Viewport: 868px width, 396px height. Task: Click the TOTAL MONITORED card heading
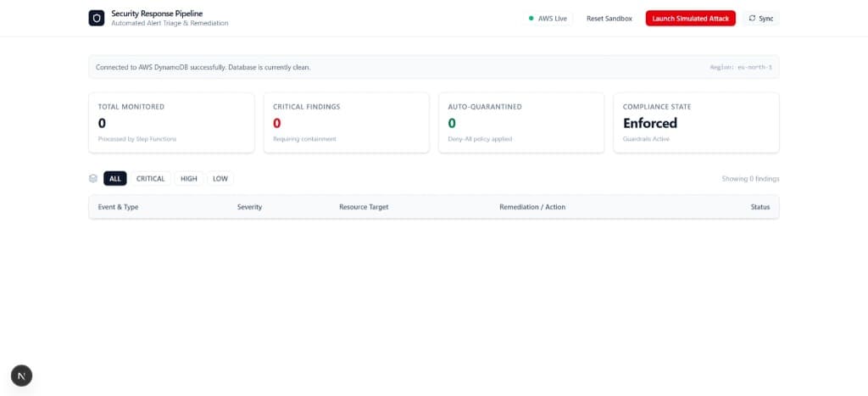(x=131, y=107)
